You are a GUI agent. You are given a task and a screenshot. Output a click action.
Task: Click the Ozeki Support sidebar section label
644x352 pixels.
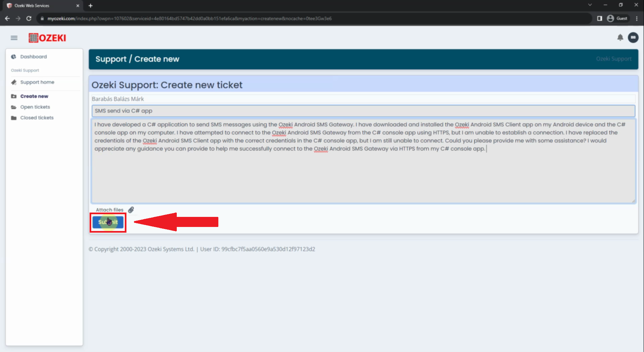pyautogui.click(x=25, y=70)
